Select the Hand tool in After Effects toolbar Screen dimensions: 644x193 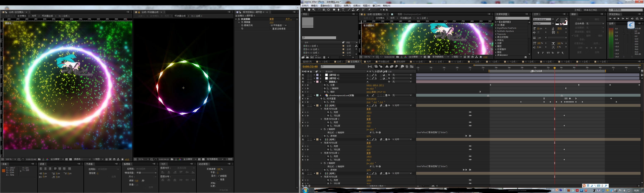(309, 10)
